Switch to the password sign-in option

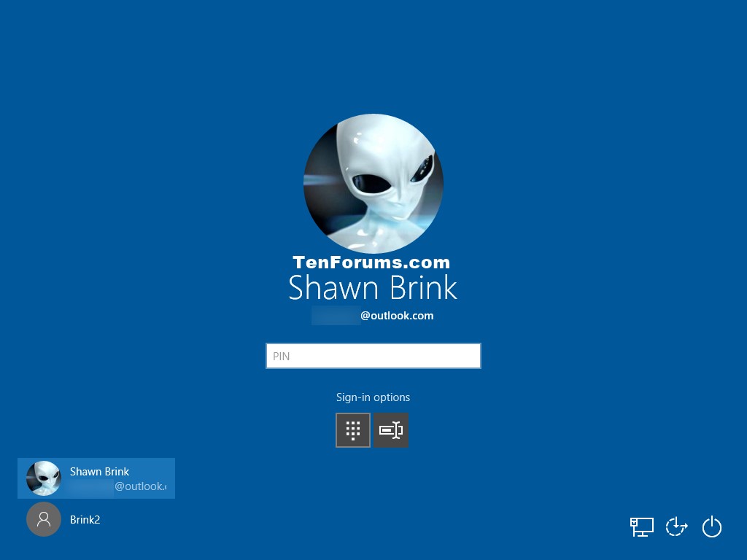(391, 430)
